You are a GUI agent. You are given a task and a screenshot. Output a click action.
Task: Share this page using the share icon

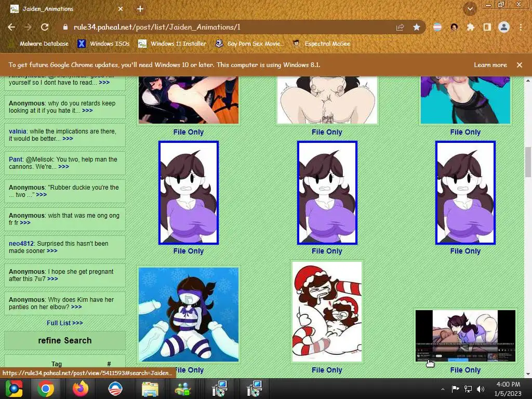(400, 28)
